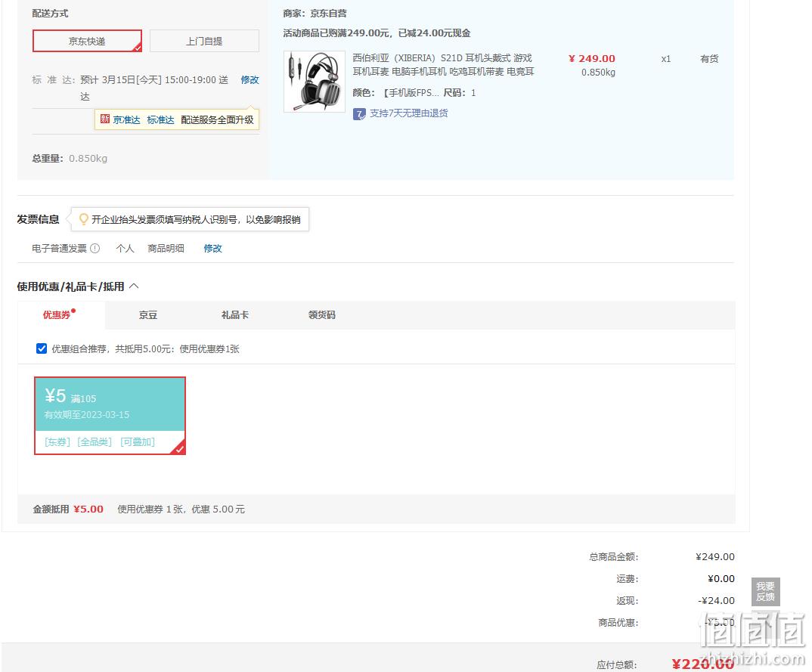Click the lightbulb tip icon by invoice notice
The image size is (812, 672).
[83, 219]
